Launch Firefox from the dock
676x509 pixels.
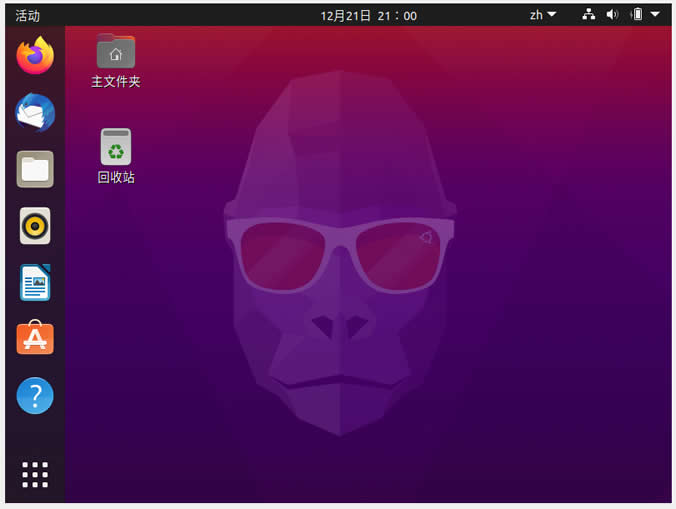point(35,56)
